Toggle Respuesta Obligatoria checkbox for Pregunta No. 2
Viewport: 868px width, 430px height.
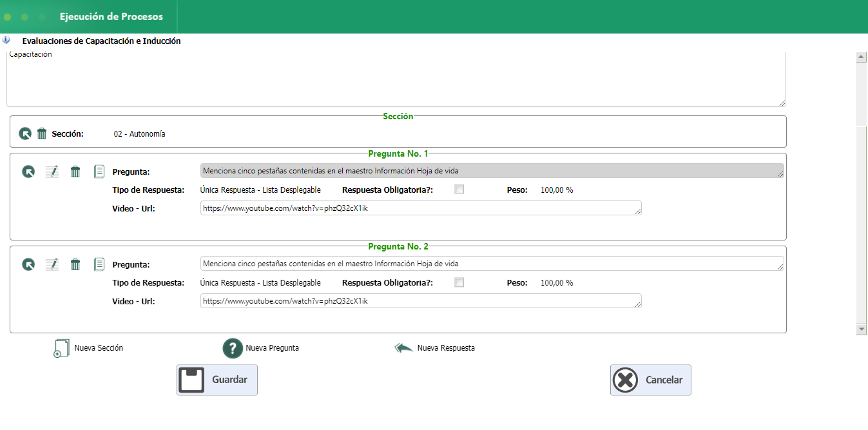coord(459,282)
